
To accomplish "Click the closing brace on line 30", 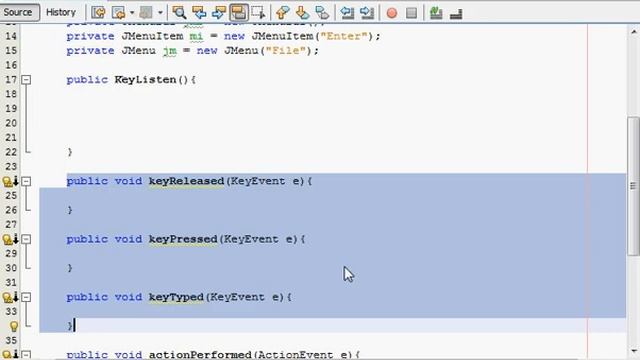I will pos(70,268).
